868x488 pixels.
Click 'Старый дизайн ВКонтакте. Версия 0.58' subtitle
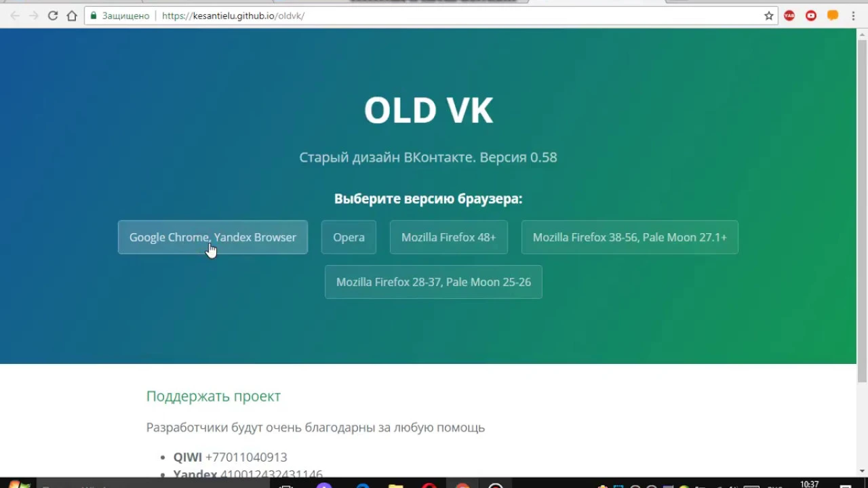coord(428,157)
